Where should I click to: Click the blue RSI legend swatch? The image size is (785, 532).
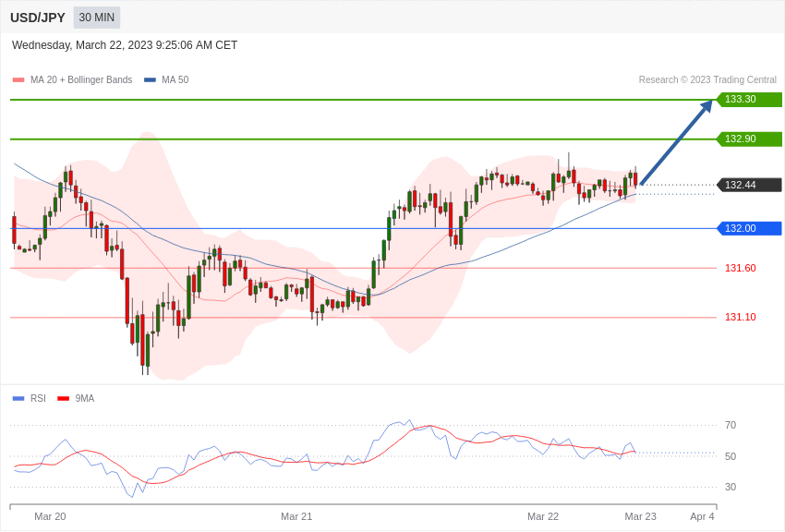(x=18, y=399)
